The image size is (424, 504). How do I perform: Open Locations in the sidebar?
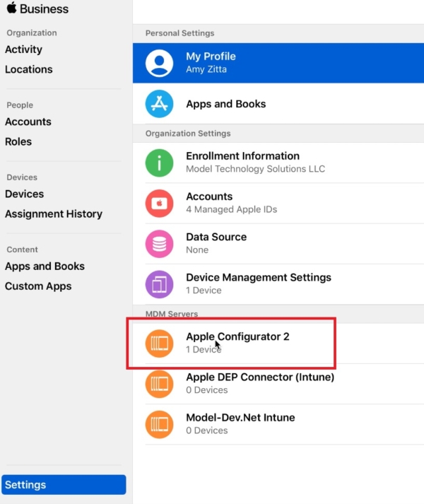coord(28,69)
